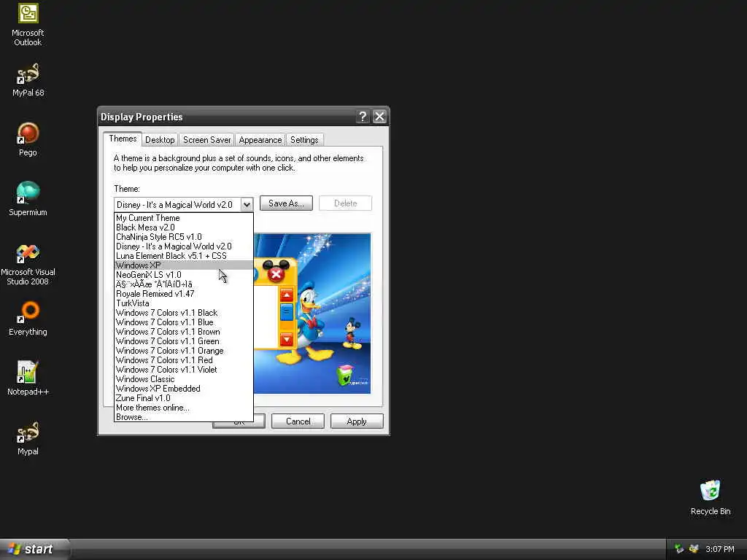Image resolution: width=747 pixels, height=560 pixels.
Task: Open the Start menu
Action: pyautogui.click(x=34, y=549)
